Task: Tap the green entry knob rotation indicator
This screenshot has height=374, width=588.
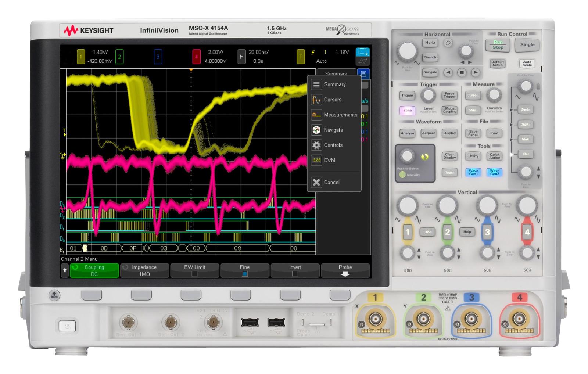Action: (424, 157)
